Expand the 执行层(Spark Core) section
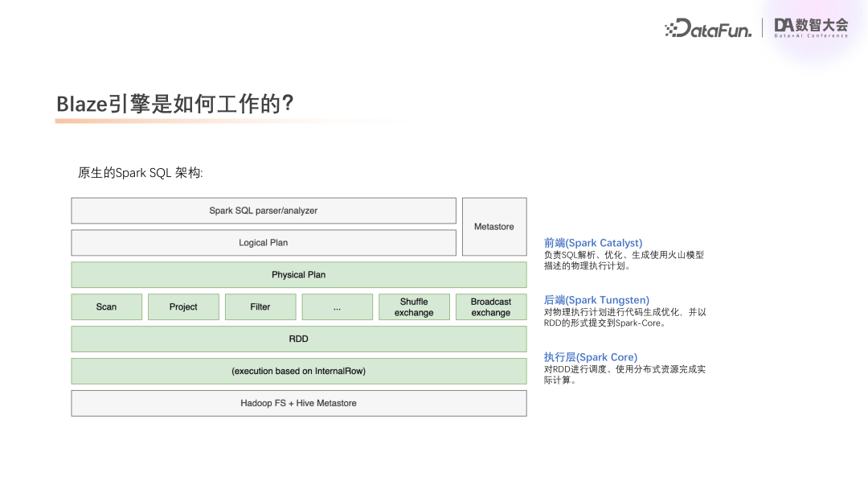 point(592,357)
